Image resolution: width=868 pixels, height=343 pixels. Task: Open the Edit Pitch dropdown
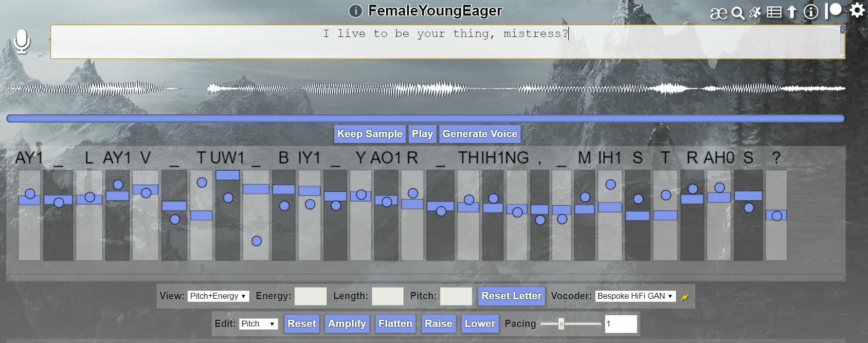point(258,324)
